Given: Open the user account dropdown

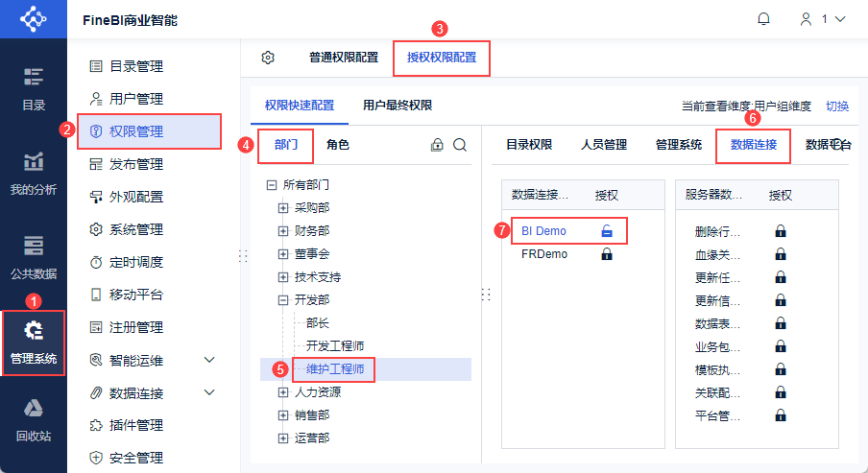Looking at the screenshot, I should [x=823, y=19].
